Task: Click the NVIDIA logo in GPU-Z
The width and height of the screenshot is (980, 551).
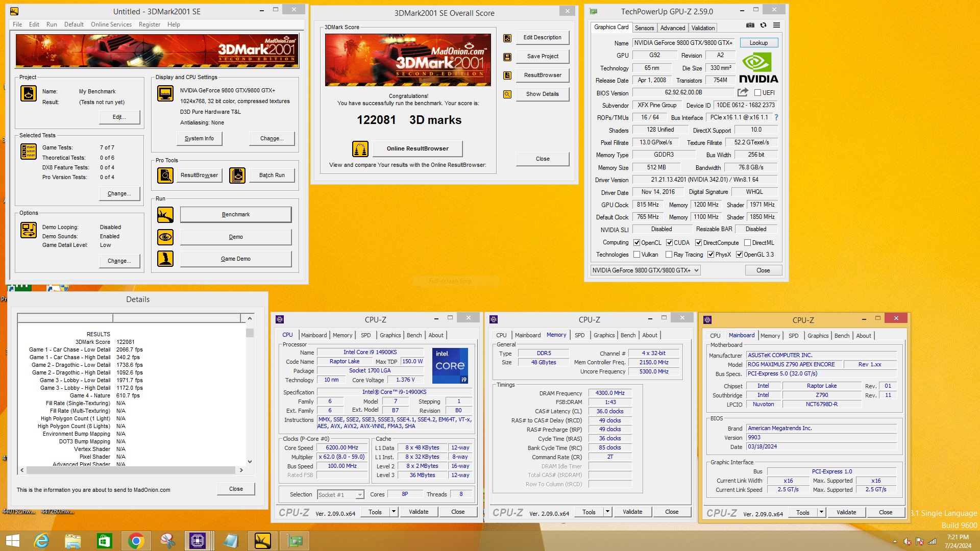Action: (x=758, y=68)
